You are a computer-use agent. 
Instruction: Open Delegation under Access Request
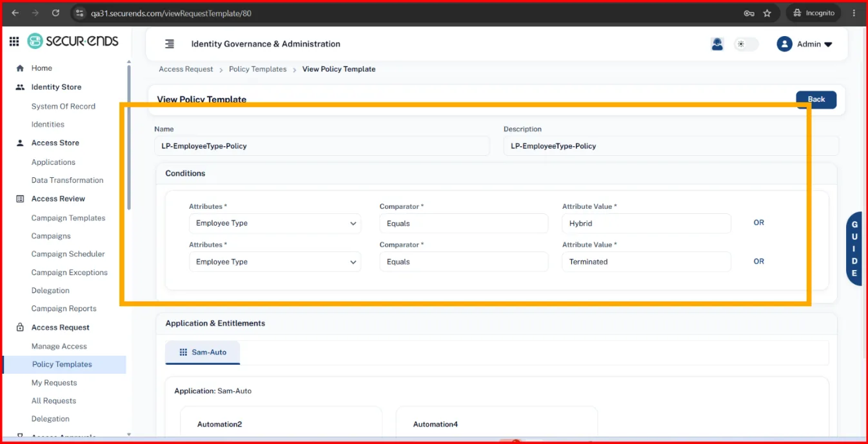click(50, 419)
